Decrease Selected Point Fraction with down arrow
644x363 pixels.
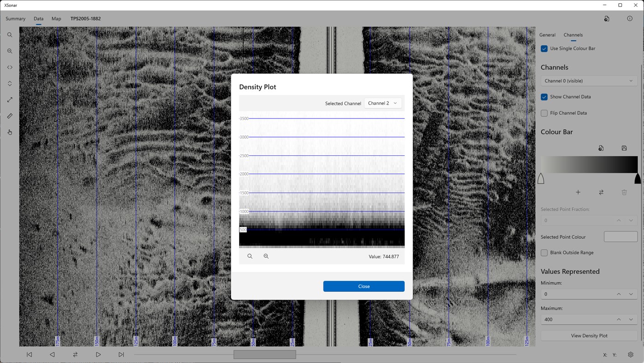click(x=631, y=220)
